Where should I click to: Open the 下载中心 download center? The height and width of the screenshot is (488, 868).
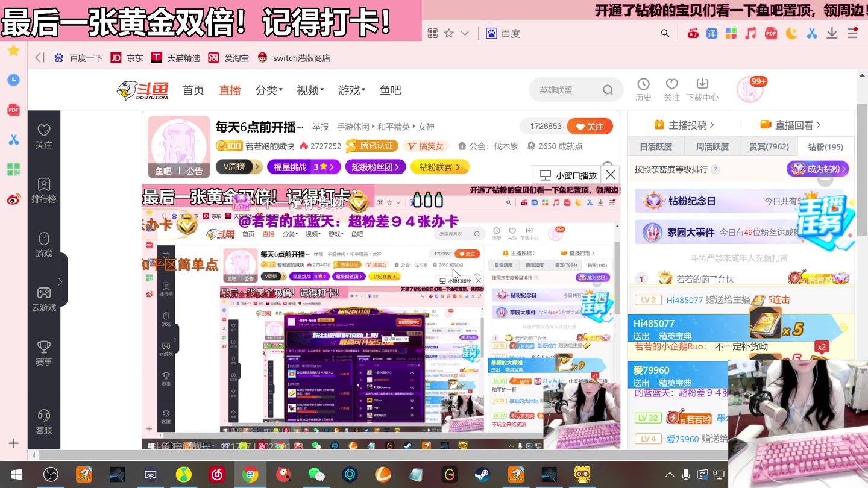click(x=701, y=89)
